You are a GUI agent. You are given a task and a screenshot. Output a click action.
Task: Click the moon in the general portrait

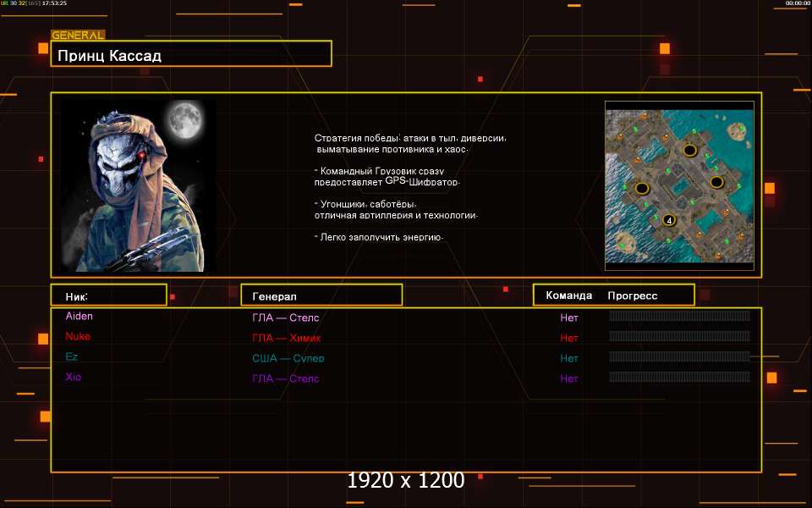[185, 119]
